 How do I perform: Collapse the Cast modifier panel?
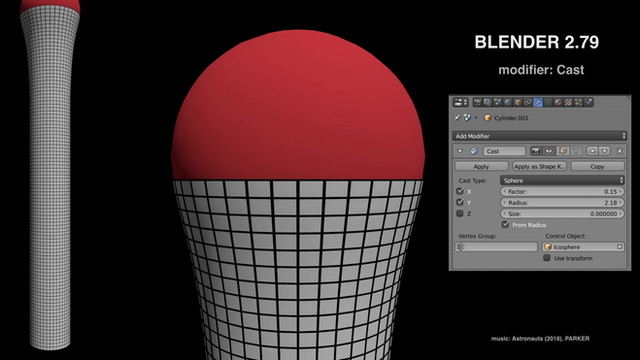pos(460,151)
